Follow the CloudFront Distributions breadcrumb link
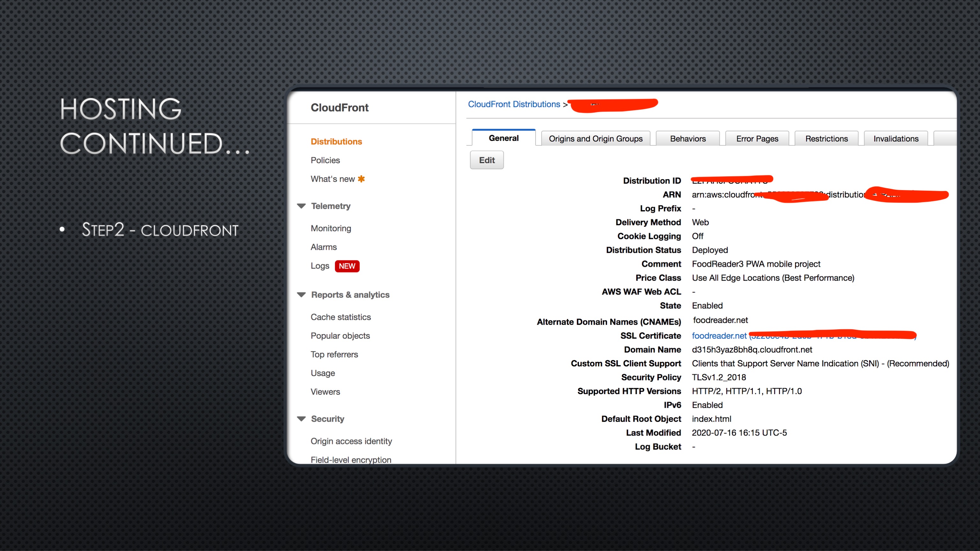This screenshot has height=551, width=980. (514, 104)
